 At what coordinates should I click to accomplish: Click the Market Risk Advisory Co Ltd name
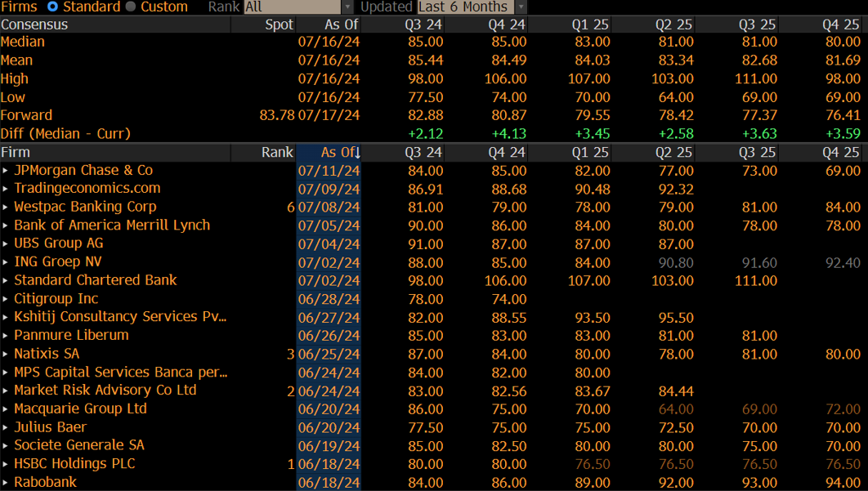click(105, 391)
